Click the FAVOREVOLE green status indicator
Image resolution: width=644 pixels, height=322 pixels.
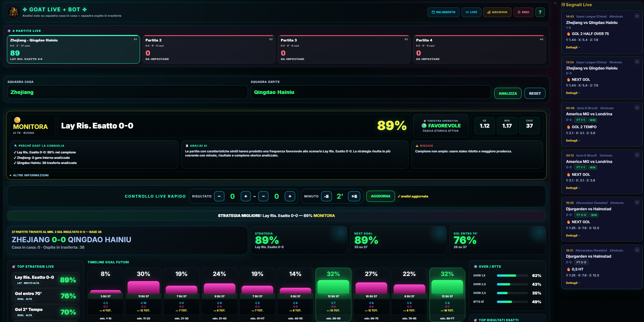pyautogui.click(x=424, y=126)
